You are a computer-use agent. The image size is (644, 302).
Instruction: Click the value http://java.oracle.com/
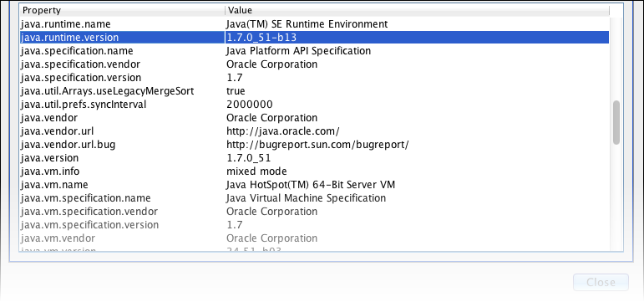(x=283, y=131)
